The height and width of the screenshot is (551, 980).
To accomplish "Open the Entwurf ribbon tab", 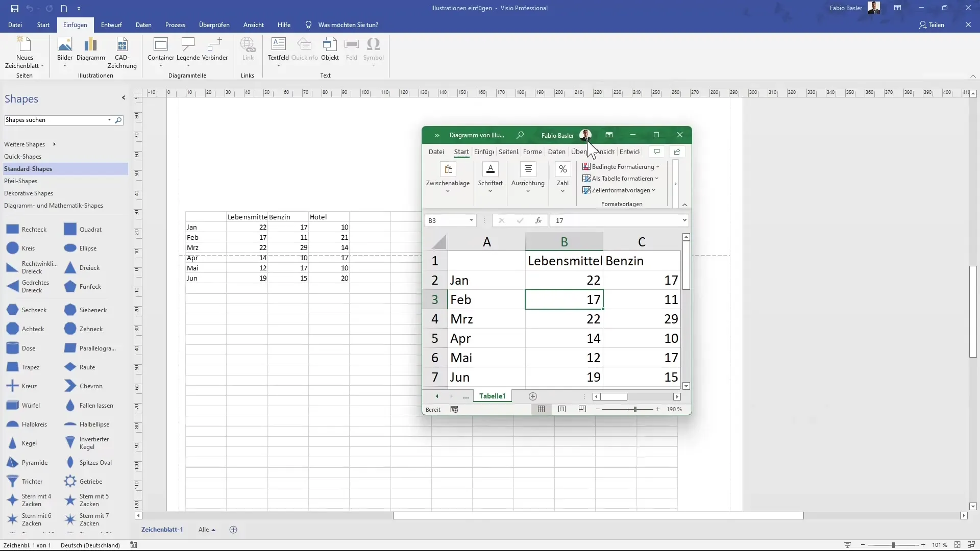I will click(x=111, y=25).
